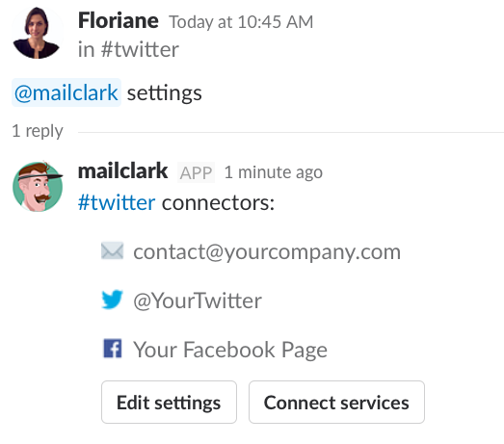Click the Facebook logo icon
The height and width of the screenshot is (444, 504).
[113, 349]
